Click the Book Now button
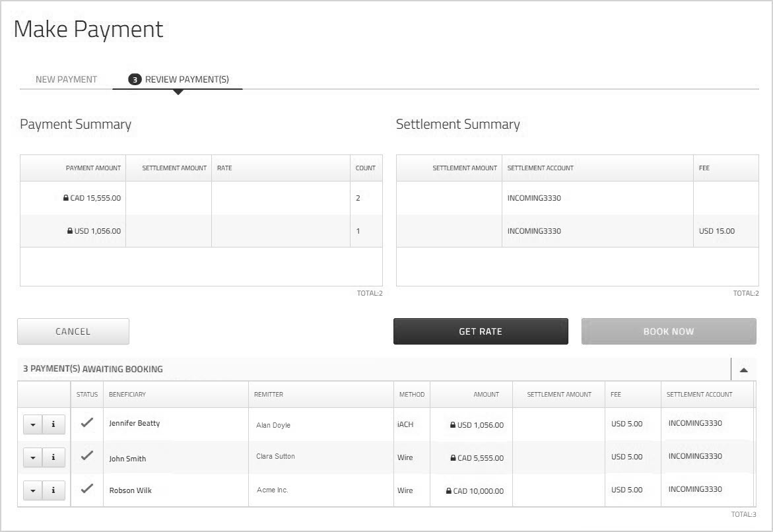 [x=668, y=331]
